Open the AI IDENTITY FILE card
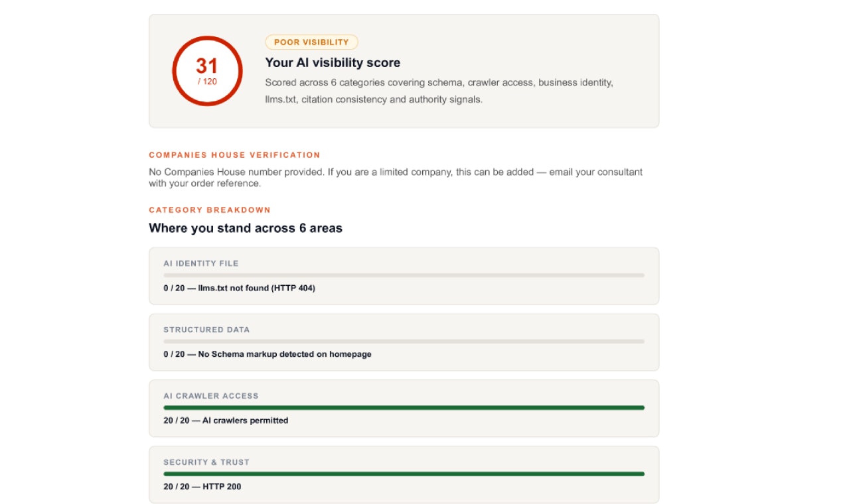 404,276
